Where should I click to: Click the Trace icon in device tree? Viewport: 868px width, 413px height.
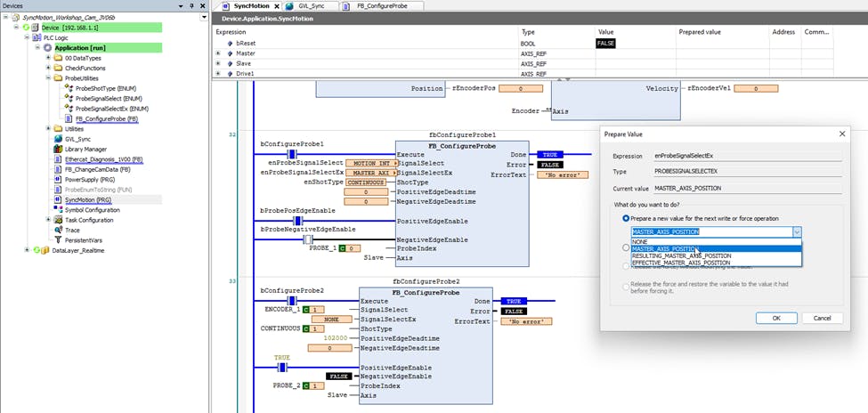[x=58, y=230]
